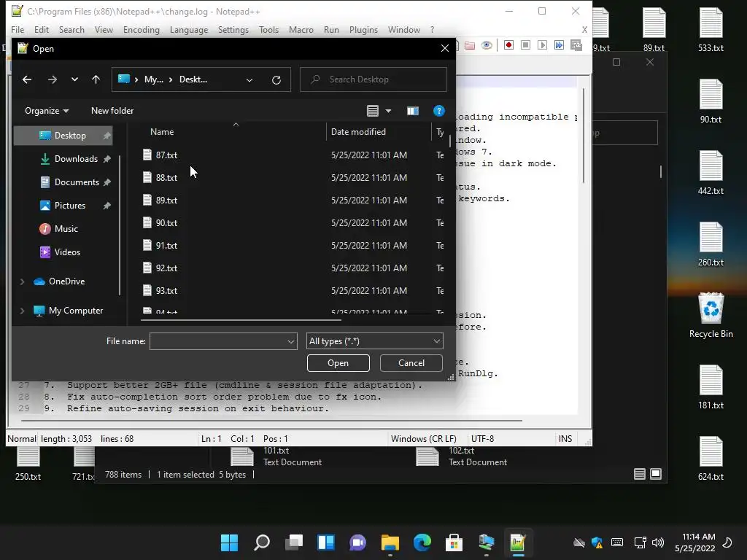The width and height of the screenshot is (747, 560).
Task: Click the Start Recording macro button
Action: click(x=508, y=45)
